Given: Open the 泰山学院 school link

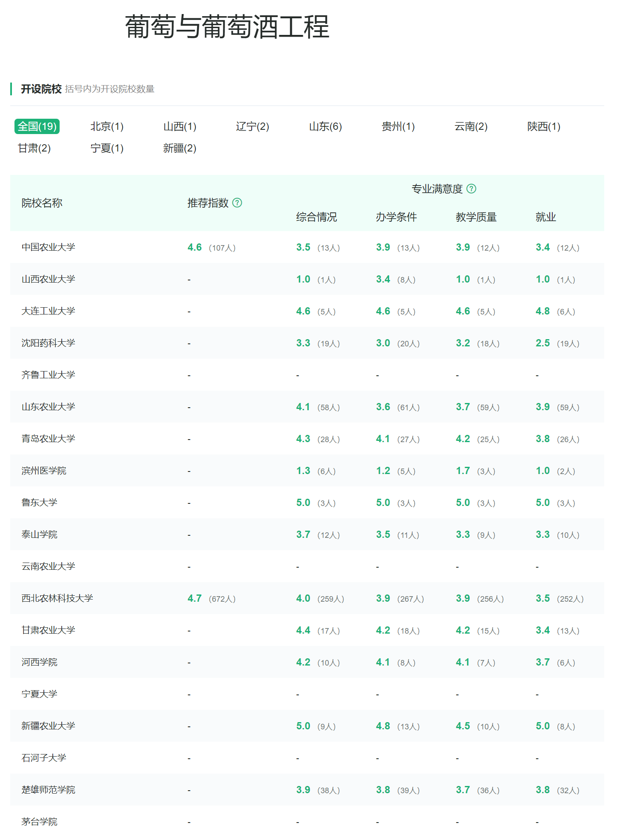Looking at the screenshot, I should pos(39,534).
